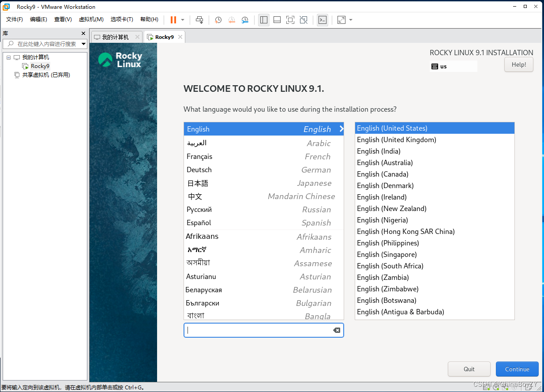This screenshot has width=544, height=392.
Task: Open the 文件(F) menu
Action: pyautogui.click(x=15, y=19)
